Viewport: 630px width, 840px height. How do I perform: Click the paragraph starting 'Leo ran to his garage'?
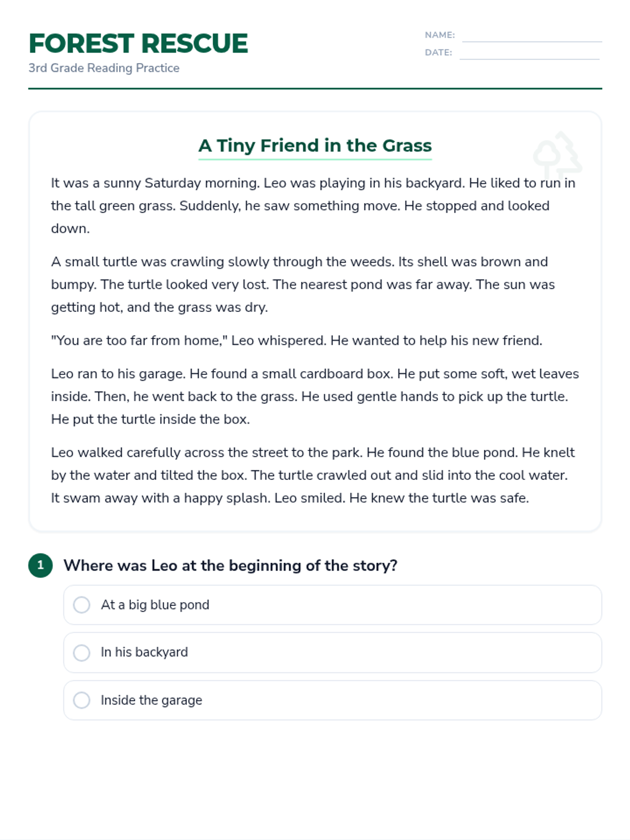(x=314, y=396)
